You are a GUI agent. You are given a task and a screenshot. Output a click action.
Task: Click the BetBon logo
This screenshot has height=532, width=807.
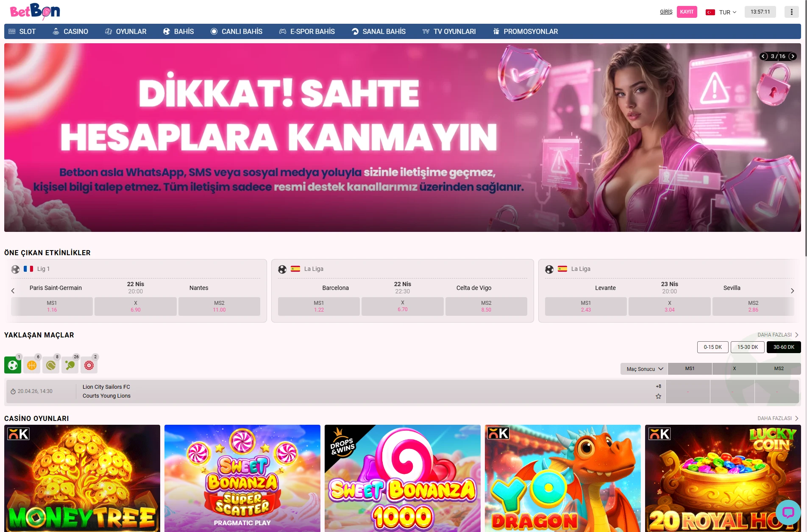[x=35, y=11]
